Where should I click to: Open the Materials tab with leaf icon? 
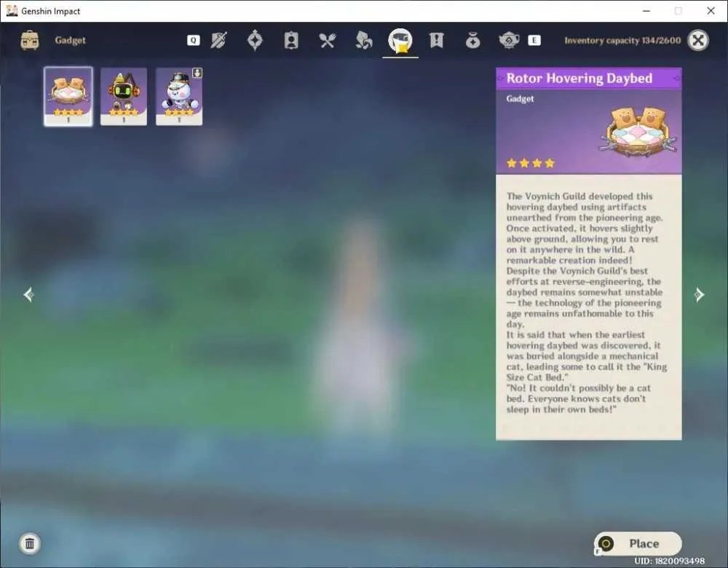363,40
